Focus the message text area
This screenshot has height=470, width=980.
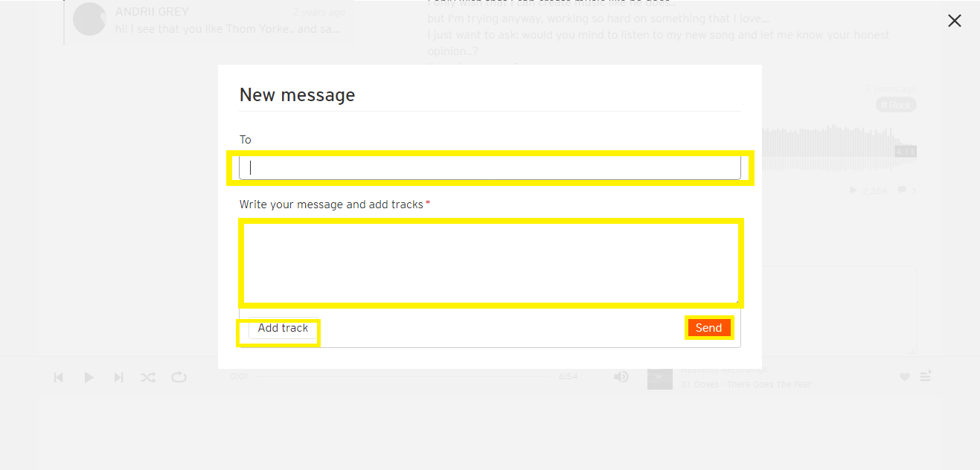tap(490, 263)
